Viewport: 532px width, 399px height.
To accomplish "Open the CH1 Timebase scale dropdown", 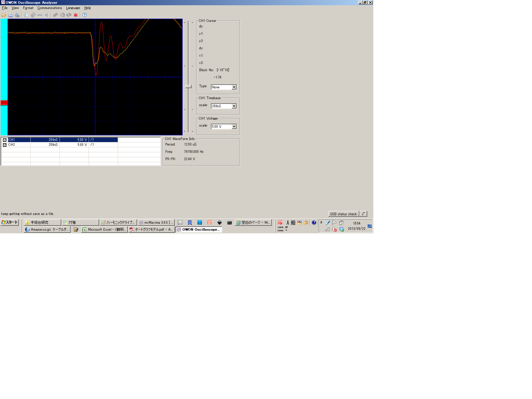I will tap(234, 106).
